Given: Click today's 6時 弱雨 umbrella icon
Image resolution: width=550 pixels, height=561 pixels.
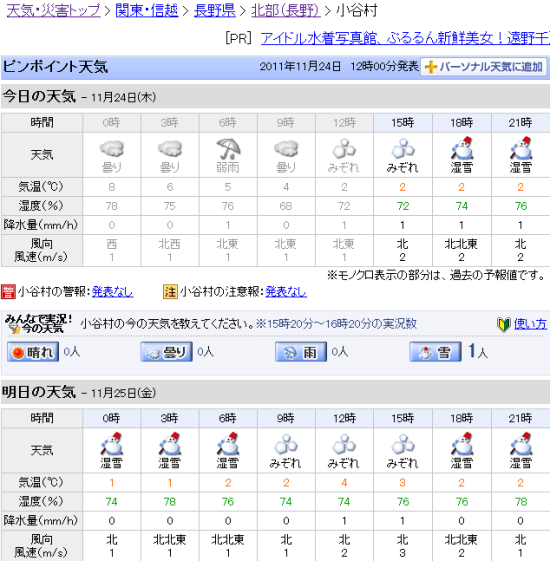Looking at the screenshot, I should tap(228, 148).
